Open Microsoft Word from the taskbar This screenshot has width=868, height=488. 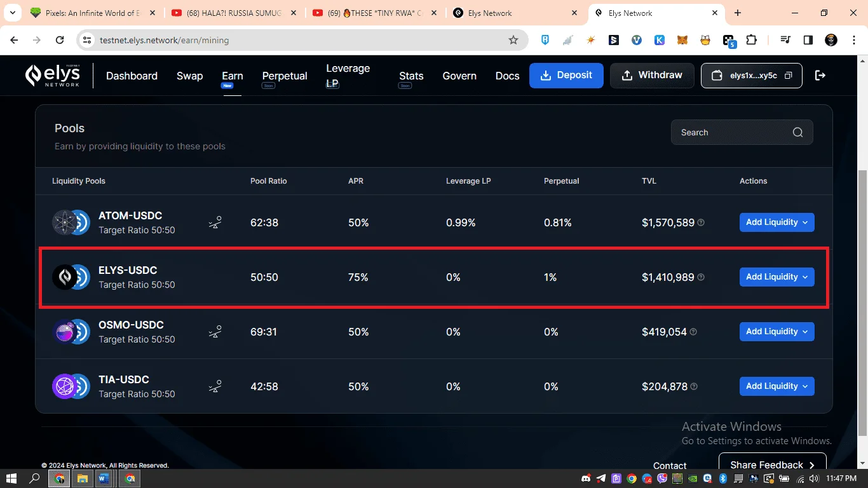click(x=105, y=478)
